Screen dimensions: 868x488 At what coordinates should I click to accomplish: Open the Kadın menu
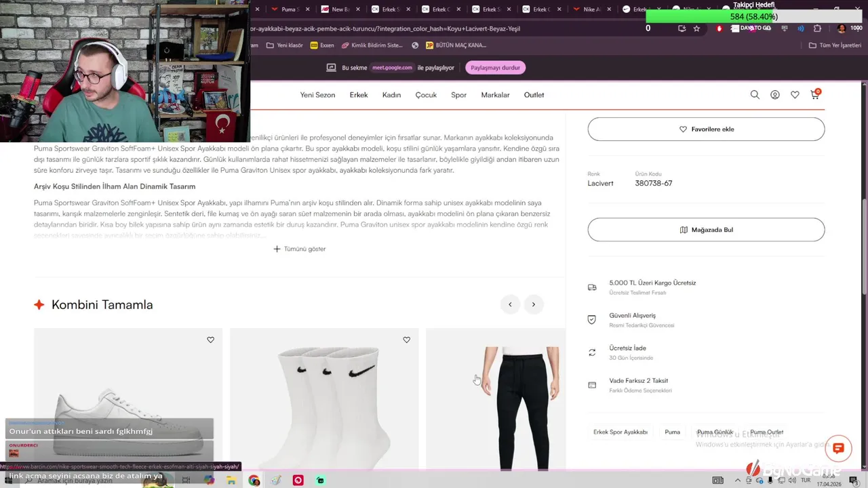[x=391, y=95]
